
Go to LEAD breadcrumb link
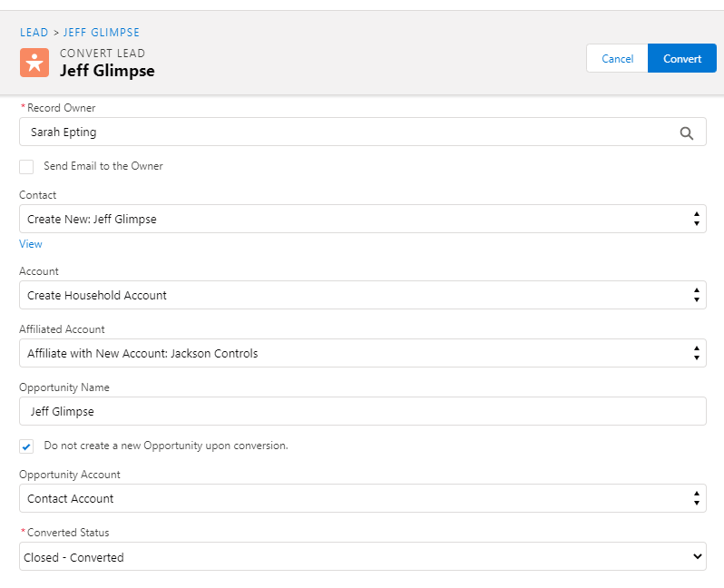pyautogui.click(x=34, y=33)
